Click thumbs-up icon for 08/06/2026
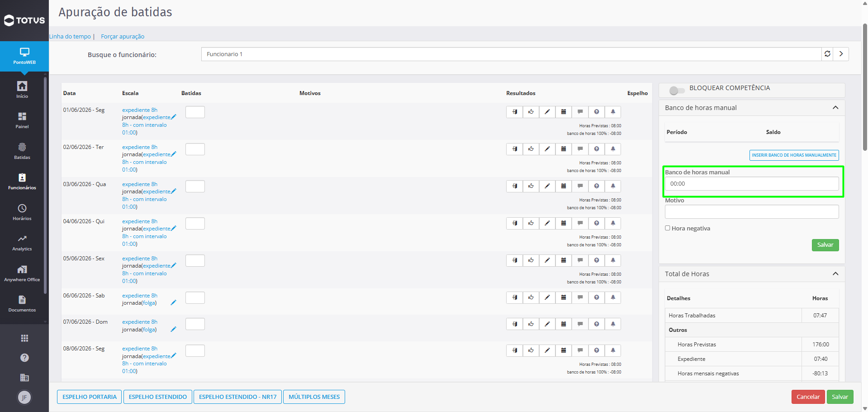This screenshot has width=868, height=412. tap(531, 350)
